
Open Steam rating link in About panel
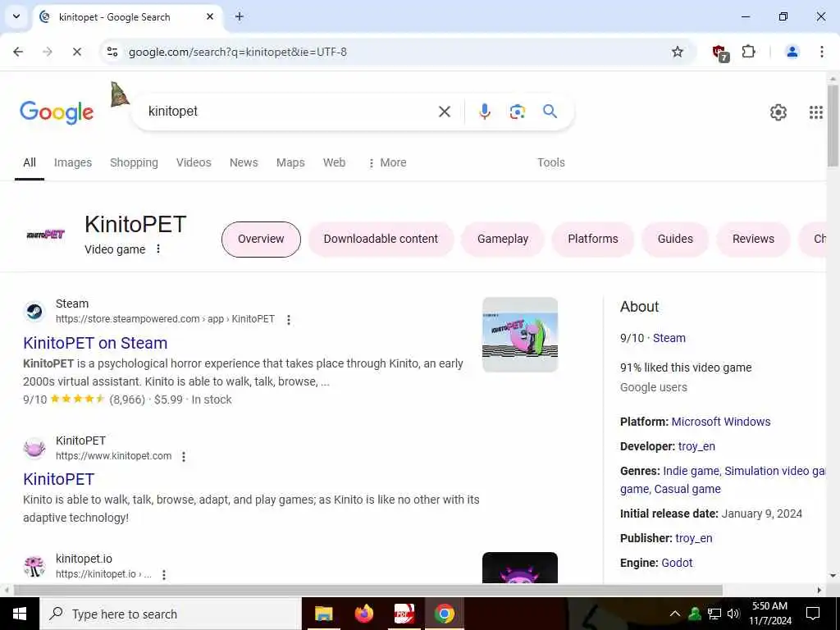click(669, 338)
